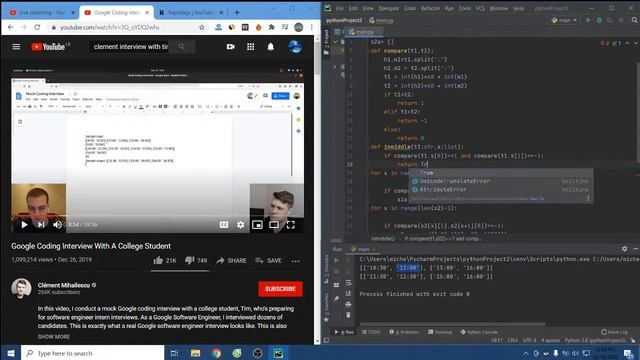Go back in Chrome browser

pos(11,27)
